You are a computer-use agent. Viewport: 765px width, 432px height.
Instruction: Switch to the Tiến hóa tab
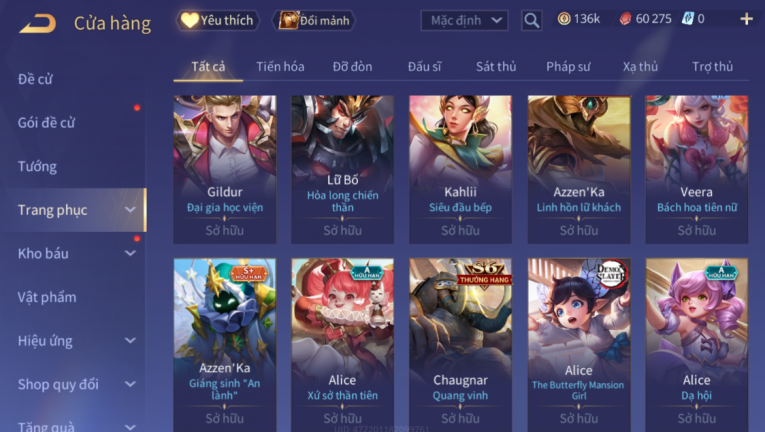[x=280, y=66]
